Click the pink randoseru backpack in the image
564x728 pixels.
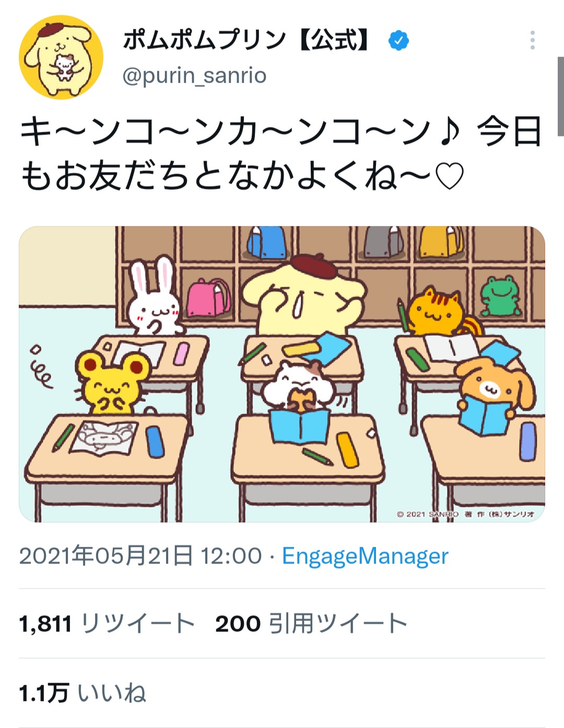[209, 297]
